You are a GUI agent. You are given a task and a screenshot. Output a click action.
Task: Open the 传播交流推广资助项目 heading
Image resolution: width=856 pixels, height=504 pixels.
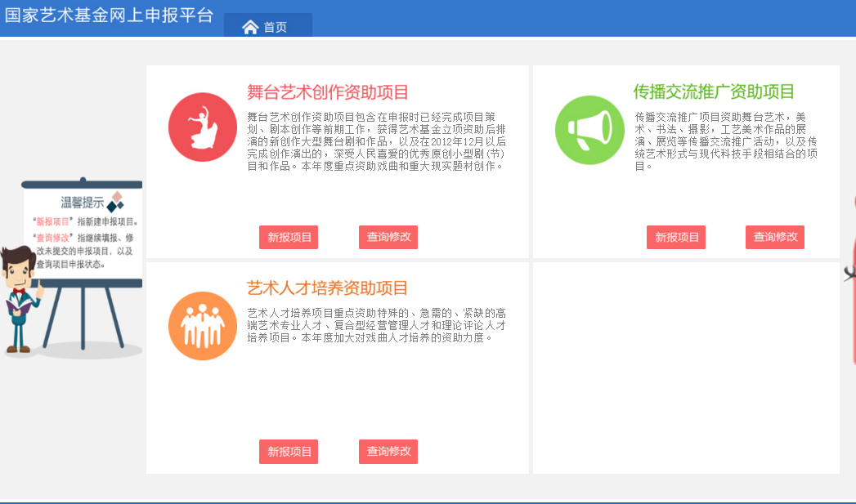coord(714,91)
